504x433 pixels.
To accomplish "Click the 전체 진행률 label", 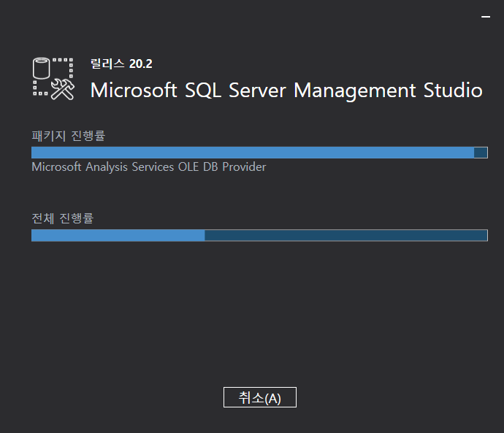I will point(63,218).
